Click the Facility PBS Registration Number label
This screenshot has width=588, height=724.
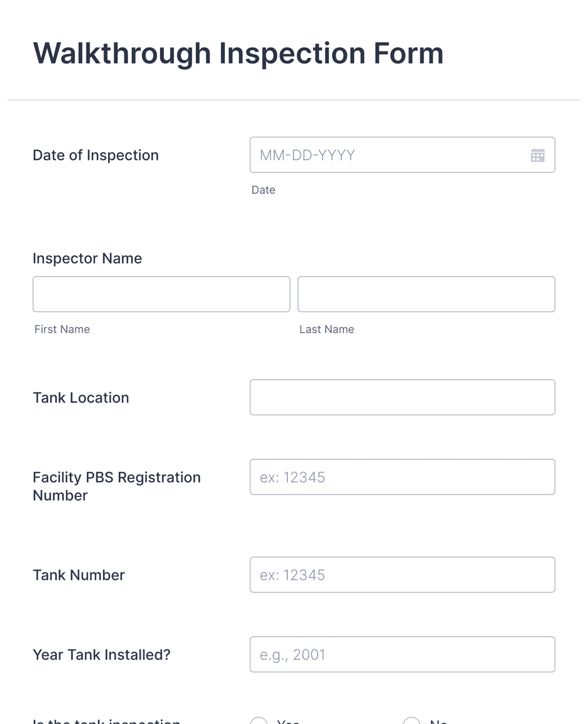coord(117,486)
